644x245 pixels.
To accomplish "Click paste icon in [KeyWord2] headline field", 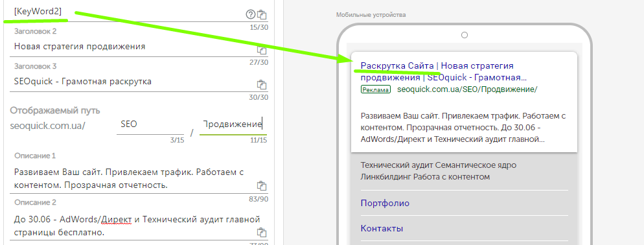I will 262,15.
